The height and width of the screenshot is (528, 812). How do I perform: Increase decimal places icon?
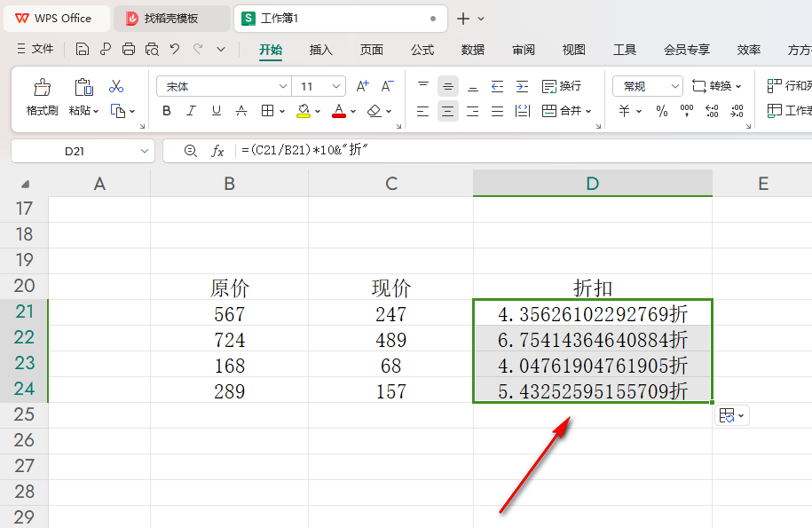[x=712, y=111]
